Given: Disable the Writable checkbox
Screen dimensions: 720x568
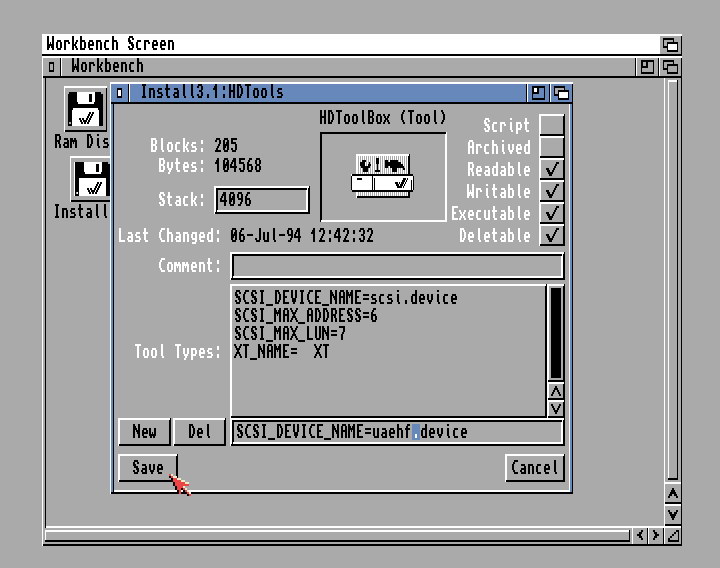Looking at the screenshot, I should (551, 191).
